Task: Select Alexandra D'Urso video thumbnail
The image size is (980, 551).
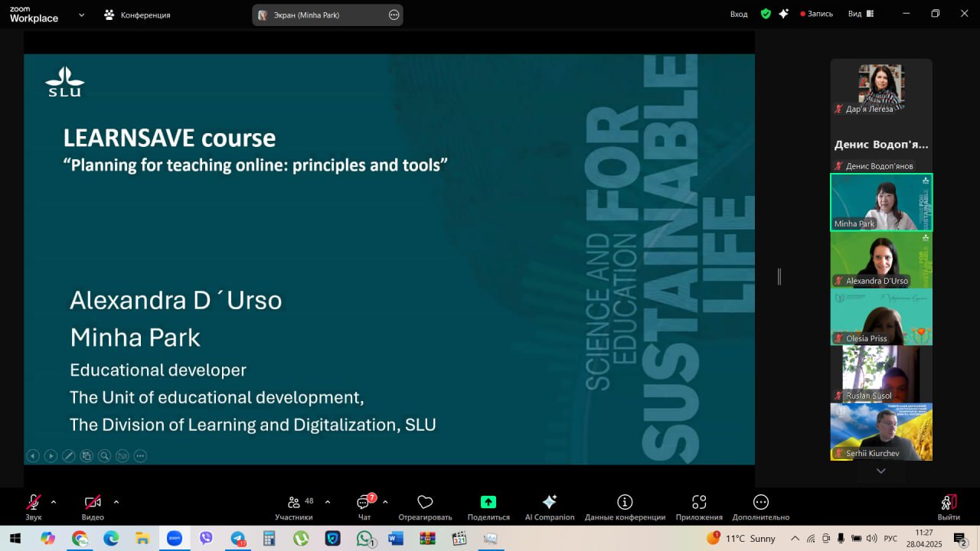Action: [881, 259]
